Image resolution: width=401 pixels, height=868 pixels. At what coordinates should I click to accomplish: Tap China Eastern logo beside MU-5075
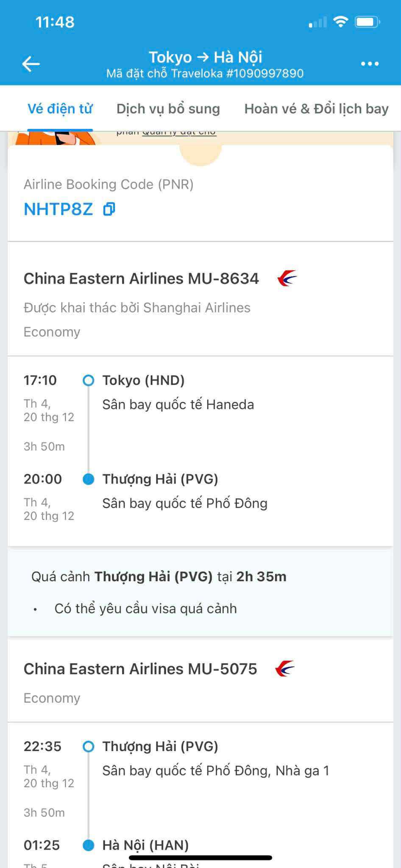point(285,669)
